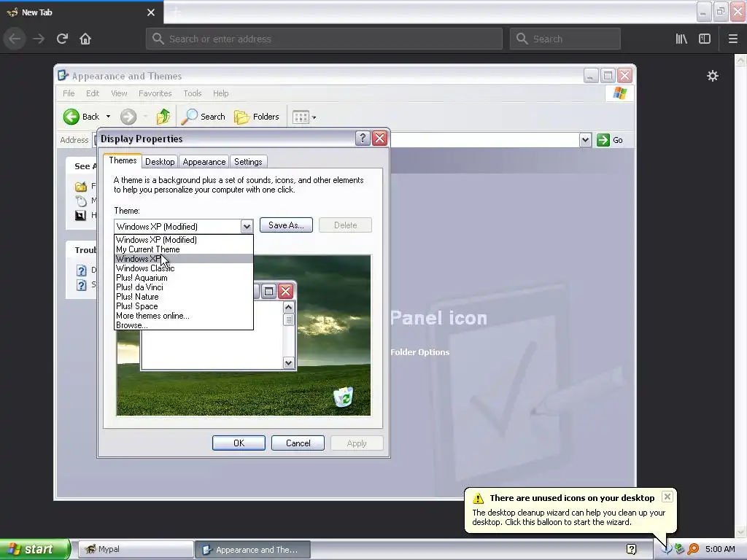Click the 5:00 AM taskbar clock
This screenshot has height=560, width=747.
tap(720, 549)
